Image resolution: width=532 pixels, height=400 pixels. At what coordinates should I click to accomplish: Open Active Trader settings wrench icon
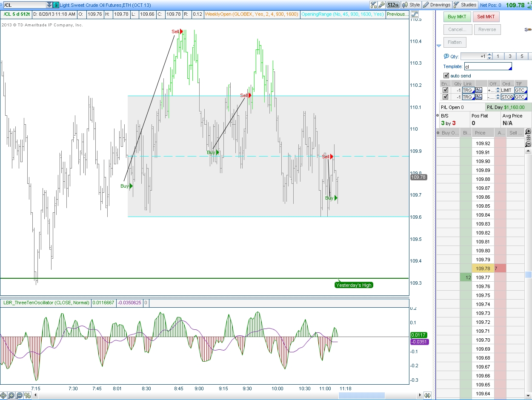coord(528,29)
